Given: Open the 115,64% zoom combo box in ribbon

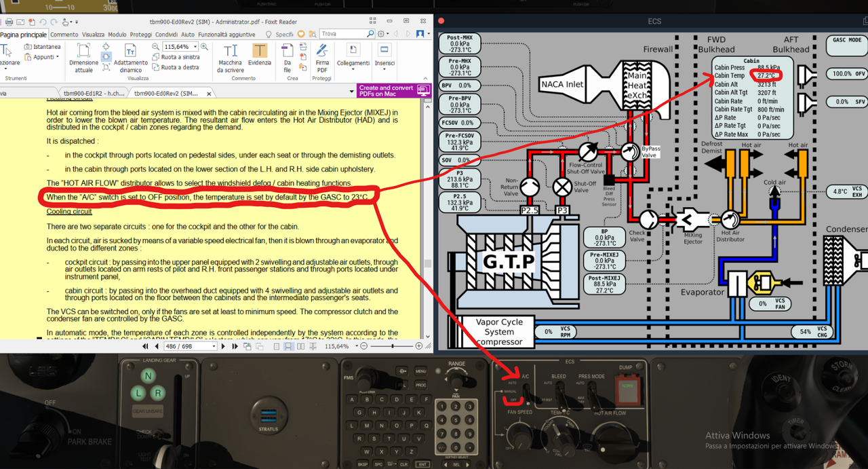Looking at the screenshot, I should click(x=180, y=46).
